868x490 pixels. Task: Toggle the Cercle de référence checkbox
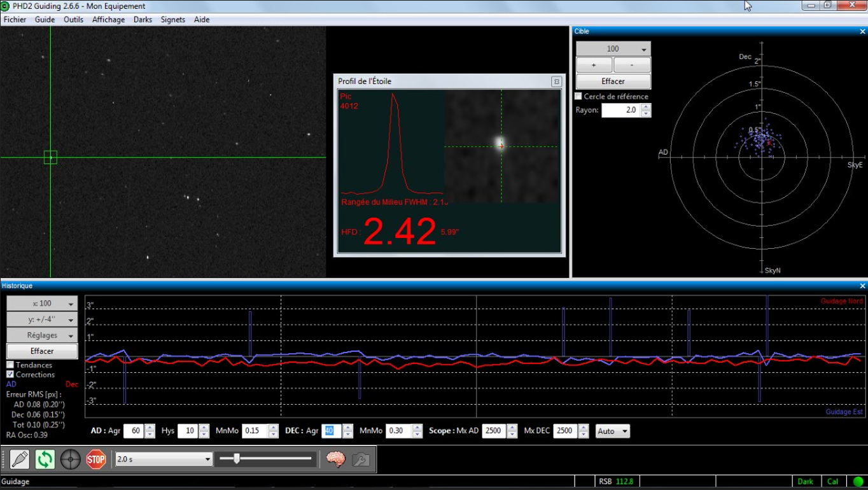tap(578, 96)
